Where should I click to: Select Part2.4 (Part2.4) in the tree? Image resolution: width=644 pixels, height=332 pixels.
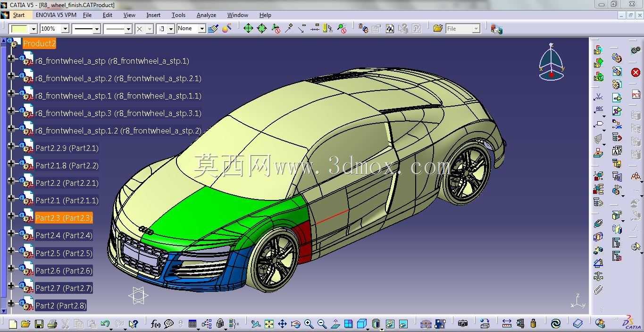(64, 235)
